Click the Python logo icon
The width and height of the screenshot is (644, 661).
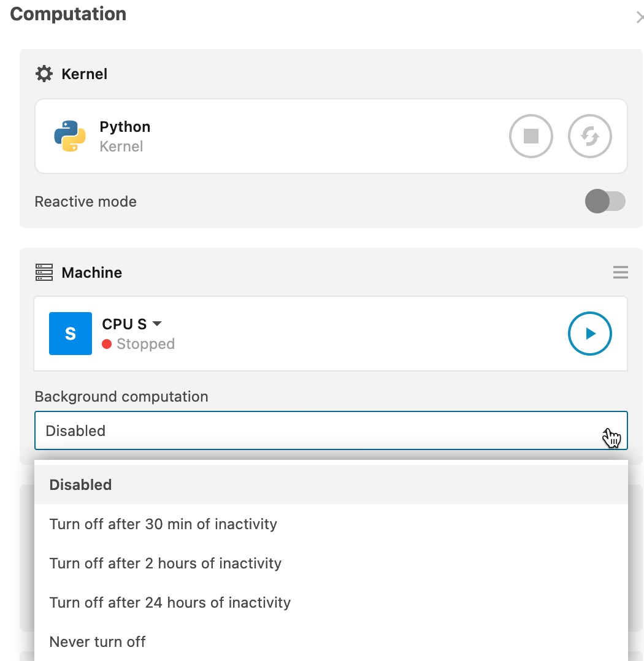coord(70,136)
